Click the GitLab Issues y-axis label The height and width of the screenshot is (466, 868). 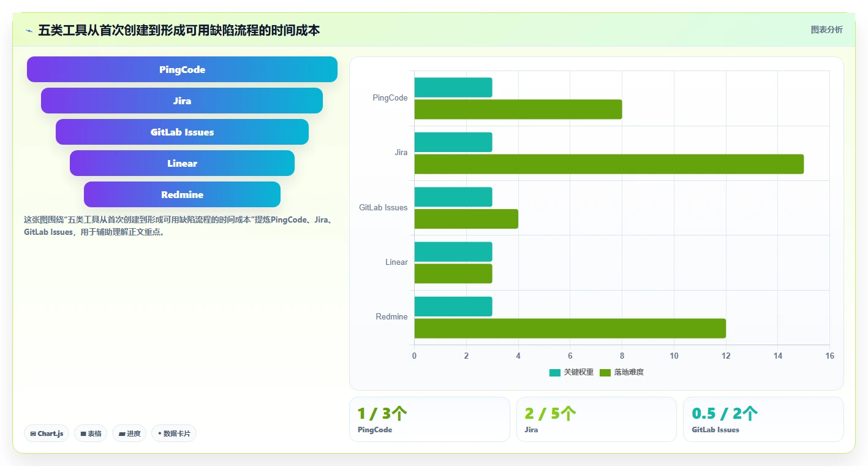pos(383,208)
